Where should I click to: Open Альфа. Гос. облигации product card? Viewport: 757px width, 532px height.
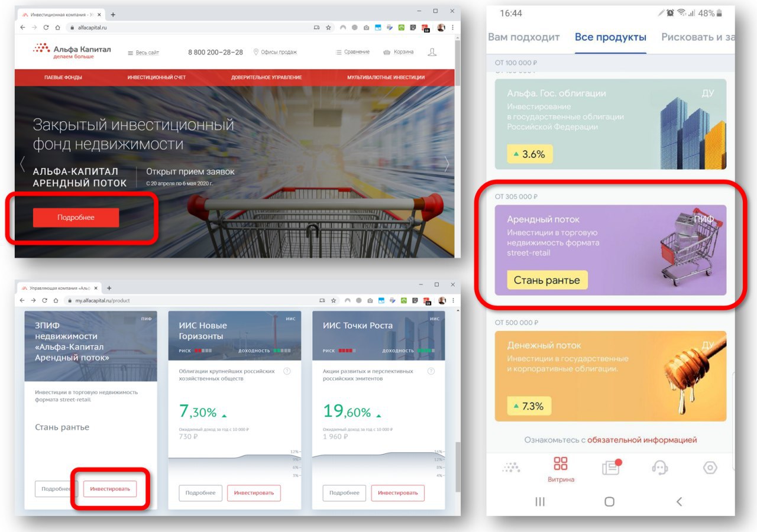click(x=610, y=124)
